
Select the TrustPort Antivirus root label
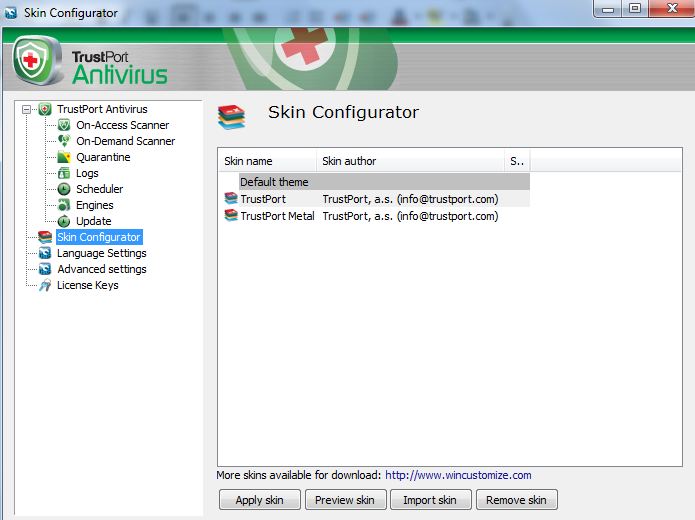coord(102,109)
